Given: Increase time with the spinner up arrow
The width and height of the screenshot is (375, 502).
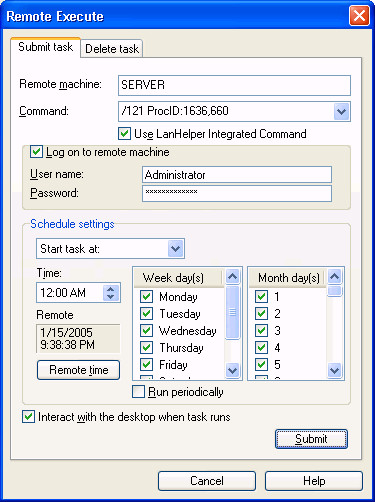Looking at the screenshot, I should click(x=111, y=289).
